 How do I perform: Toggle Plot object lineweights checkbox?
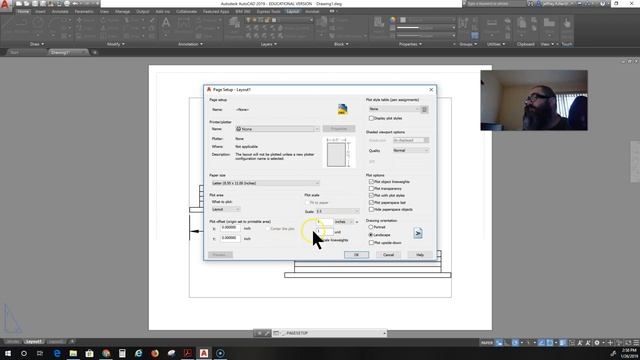(371, 182)
